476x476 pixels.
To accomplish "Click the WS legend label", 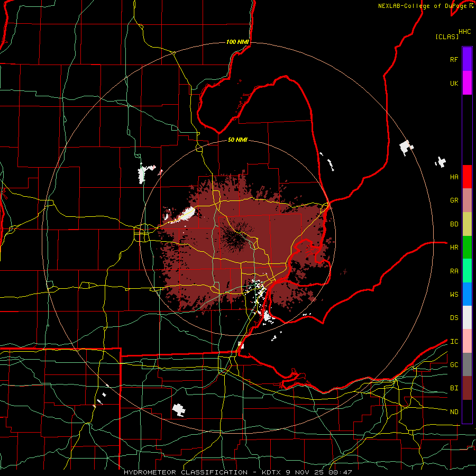I will [454, 295].
